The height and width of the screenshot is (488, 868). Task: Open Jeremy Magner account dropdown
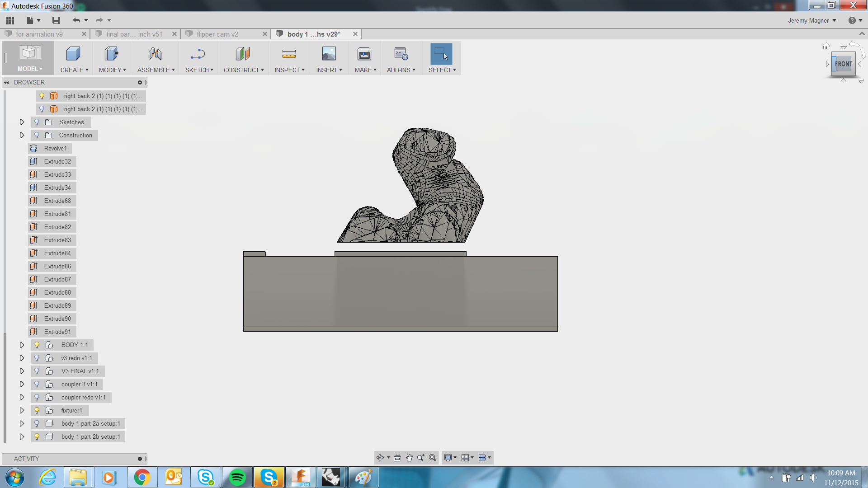[812, 20]
